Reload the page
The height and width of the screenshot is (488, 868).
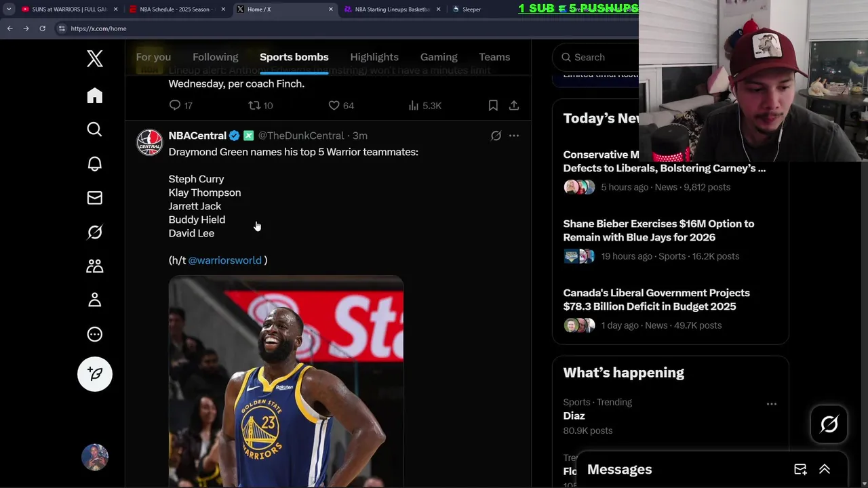click(x=42, y=28)
